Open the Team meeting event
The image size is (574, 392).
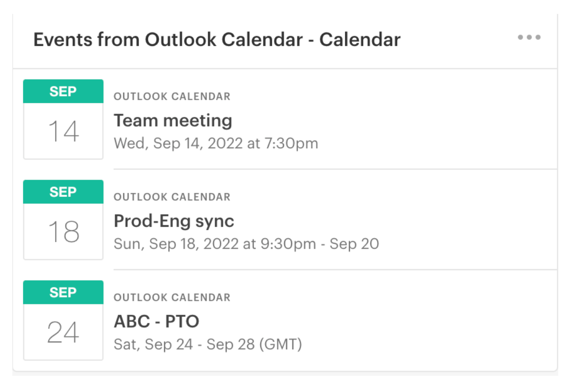(x=173, y=121)
